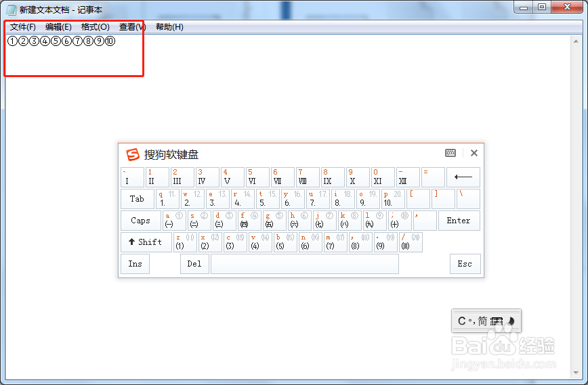588x385 pixels.
Task: Tap the e key showing 3.
Action: point(217,199)
